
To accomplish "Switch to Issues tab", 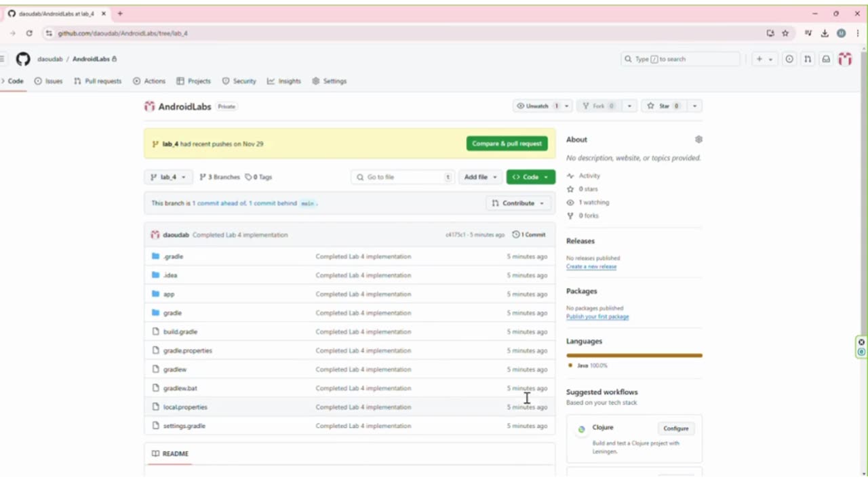I will [x=48, y=81].
